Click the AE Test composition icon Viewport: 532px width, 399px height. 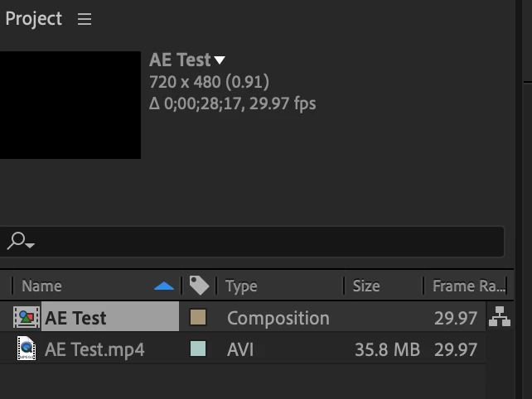pyautogui.click(x=27, y=317)
